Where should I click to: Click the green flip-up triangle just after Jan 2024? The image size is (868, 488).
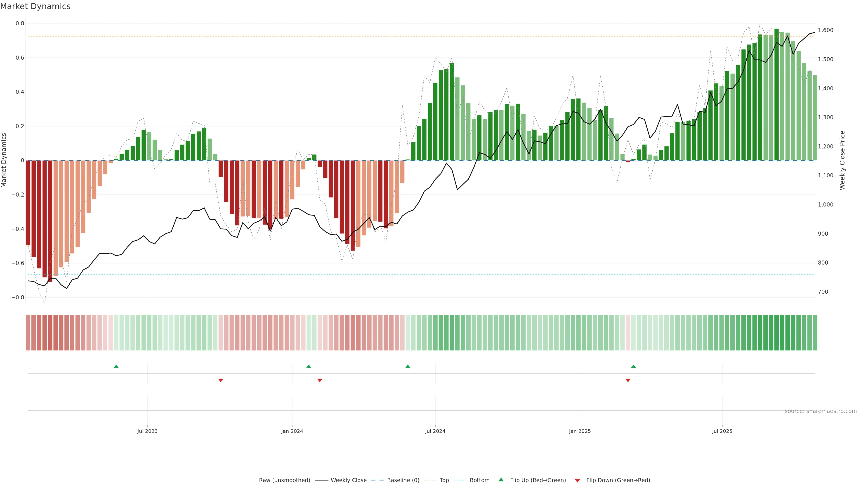click(309, 366)
